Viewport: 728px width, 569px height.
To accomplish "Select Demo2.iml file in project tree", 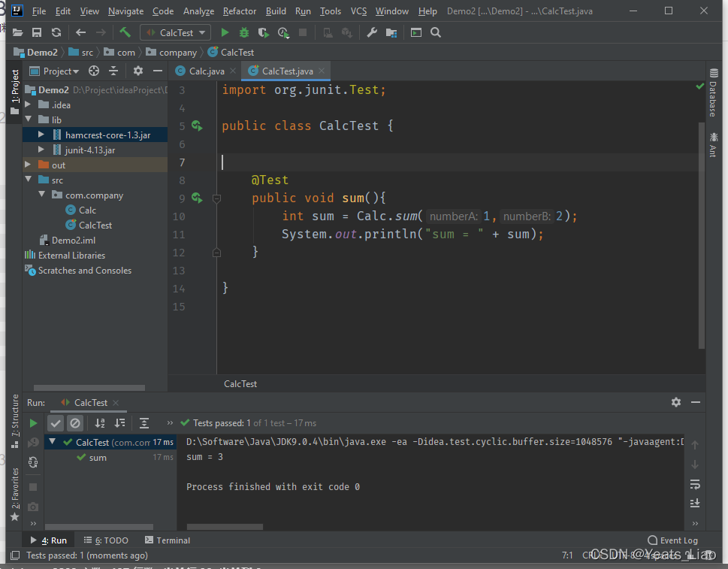I will (73, 241).
